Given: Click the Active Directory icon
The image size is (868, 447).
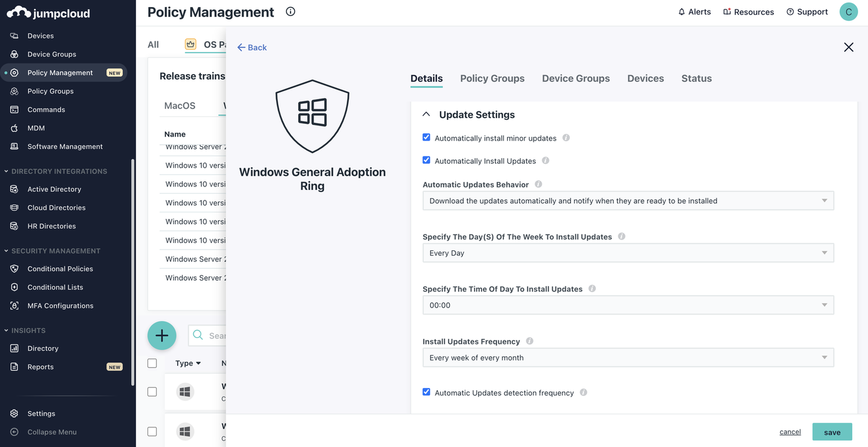Looking at the screenshot, I should point(14,189).
